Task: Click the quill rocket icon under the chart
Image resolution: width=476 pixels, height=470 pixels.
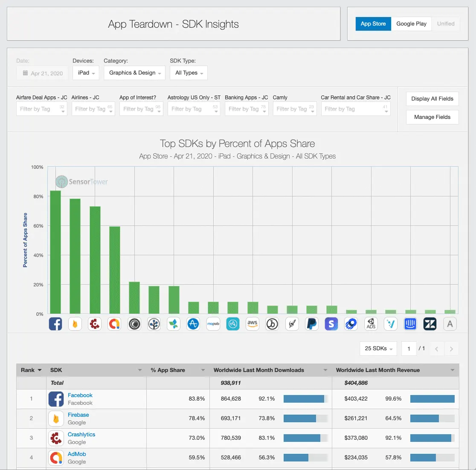Action: (292, 324)
